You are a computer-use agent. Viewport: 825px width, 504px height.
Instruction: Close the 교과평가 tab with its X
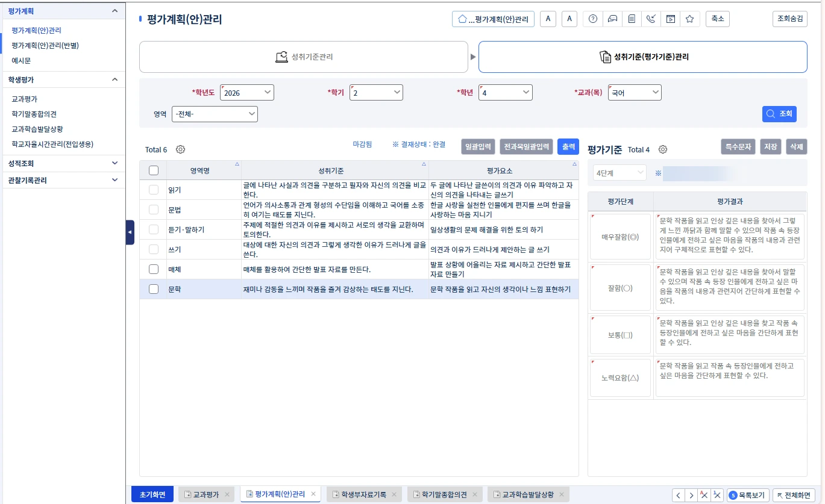(227, 494)
